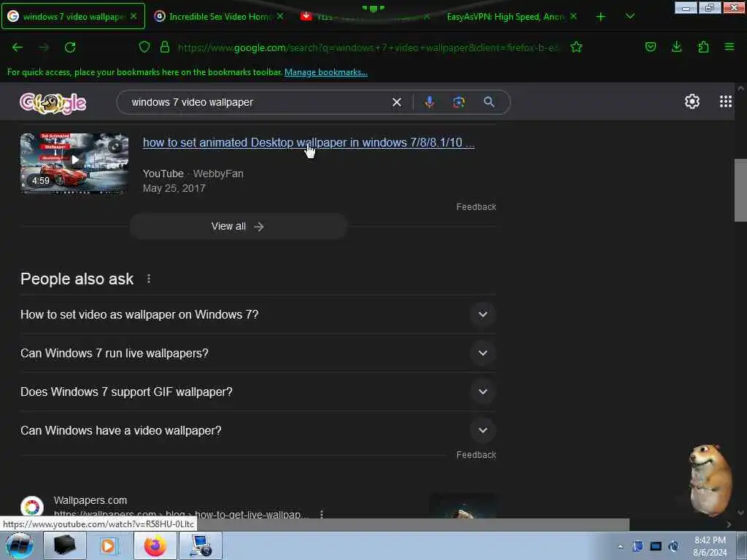This screenshot has height=560, width=747.
Task: Start voice search with the microphone icon
Action: [429, 102]
